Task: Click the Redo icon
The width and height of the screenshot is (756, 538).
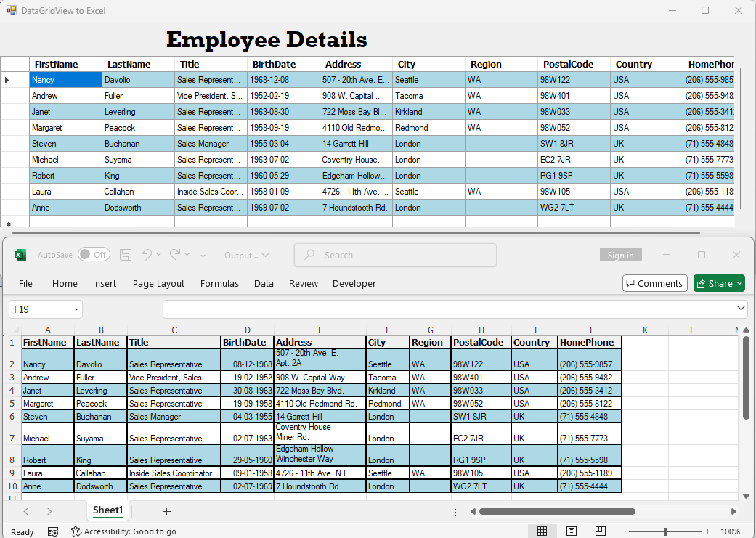Action: [x=176, y=254]
